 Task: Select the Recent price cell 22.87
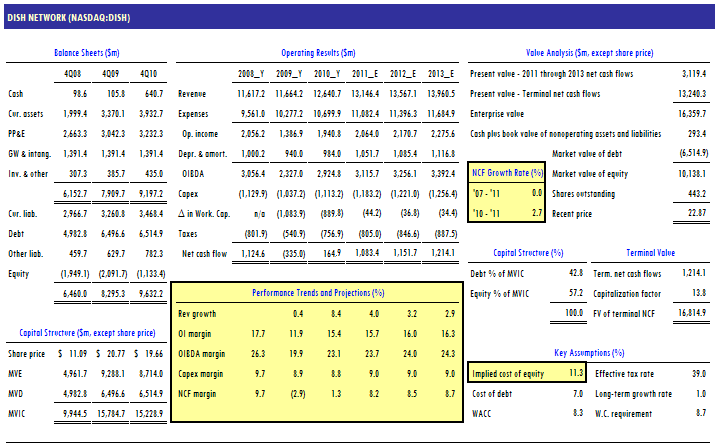[x=697, y=212]
